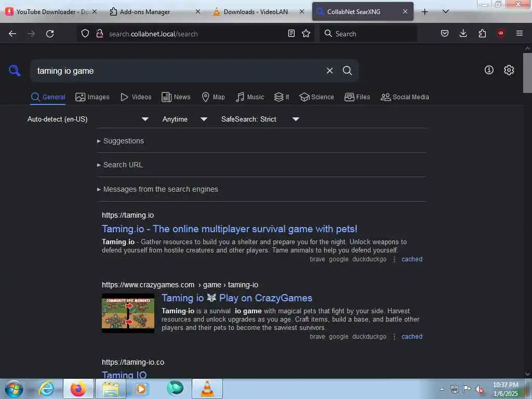Select the Files search category

point(357,97)
